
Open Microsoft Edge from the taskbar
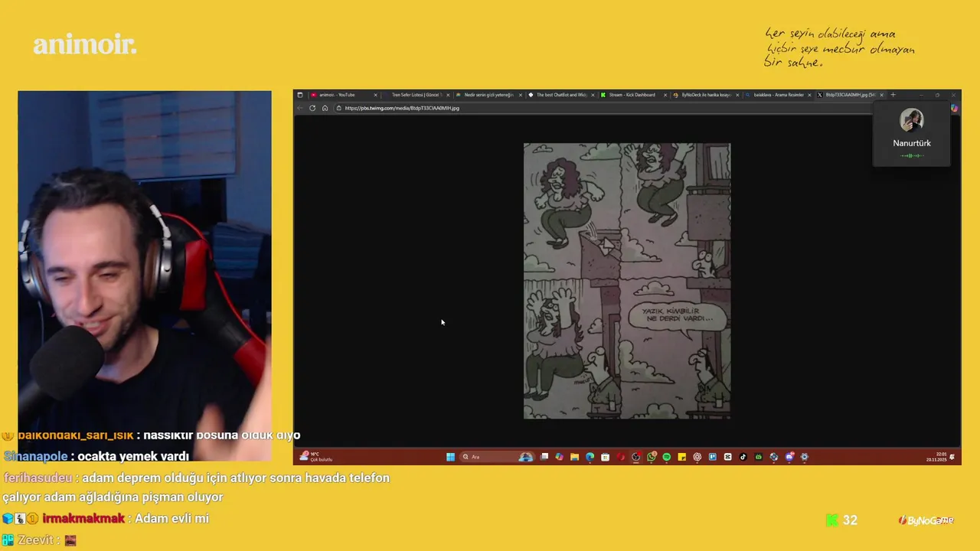click(590, 457)
